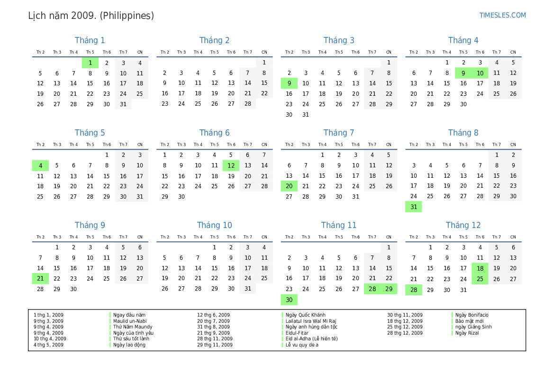The width and height of the screenshot is (554, 392).
Task: Click highlighted date 21 in Tháng 9
Action: (x=40, y=279)
